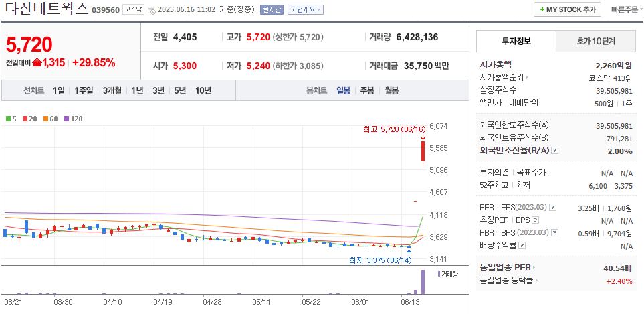Click the 다산네트웍스 stock title

[47, 9]
